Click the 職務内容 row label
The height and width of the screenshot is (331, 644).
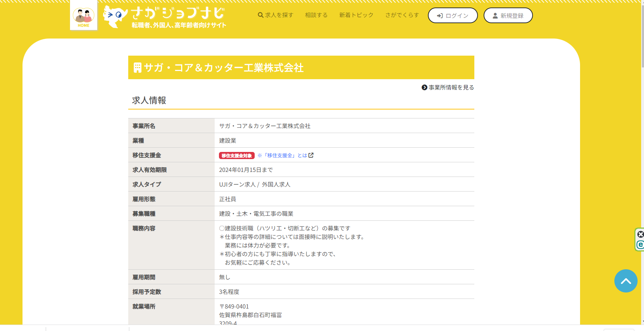(x=144, y=228)
